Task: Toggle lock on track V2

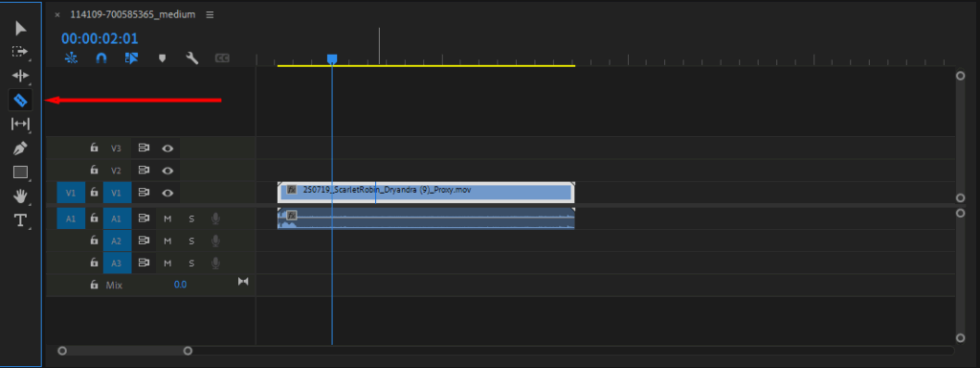Action: pyautogui.click(x=95, y=170)
